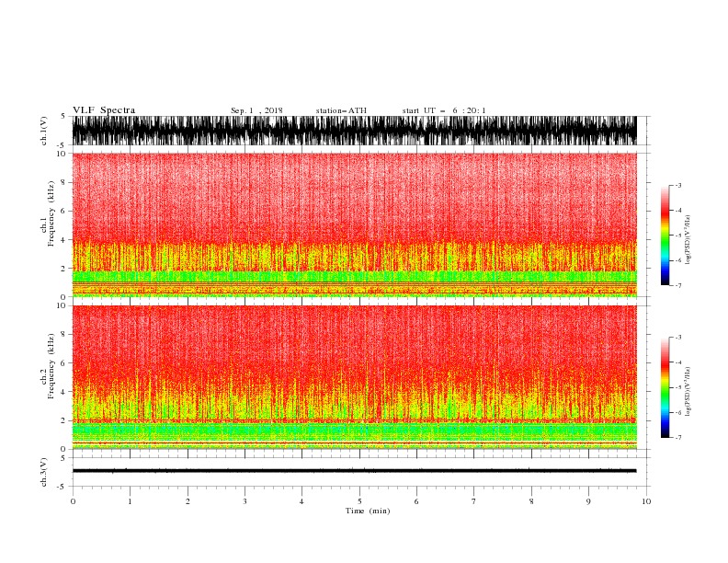Click the date 'Sep. 1, 2018' in header

pos(256,110)
